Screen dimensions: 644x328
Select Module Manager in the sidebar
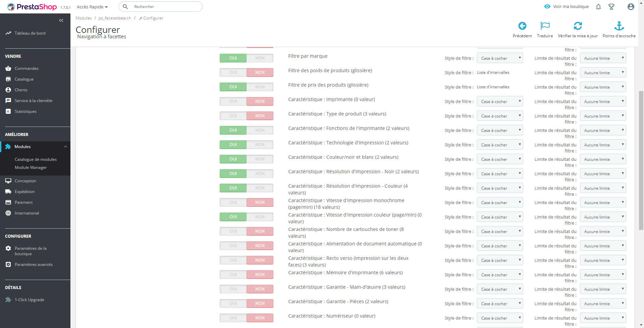pyautogui.click(x=31, y=168)
